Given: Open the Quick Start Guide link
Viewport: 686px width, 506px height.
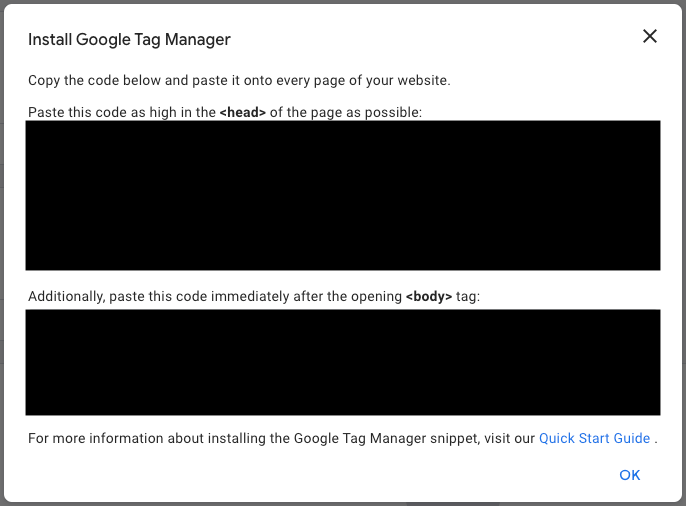Looking at the screenshot, I should click(594, 438).
